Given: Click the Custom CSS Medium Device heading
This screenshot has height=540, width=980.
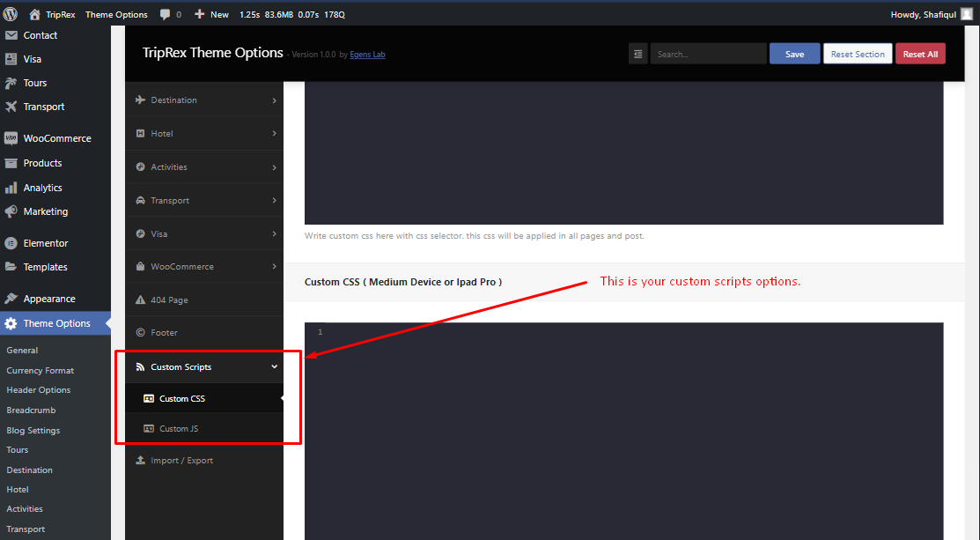Looking at the screenshot, I should click(403, 282).
